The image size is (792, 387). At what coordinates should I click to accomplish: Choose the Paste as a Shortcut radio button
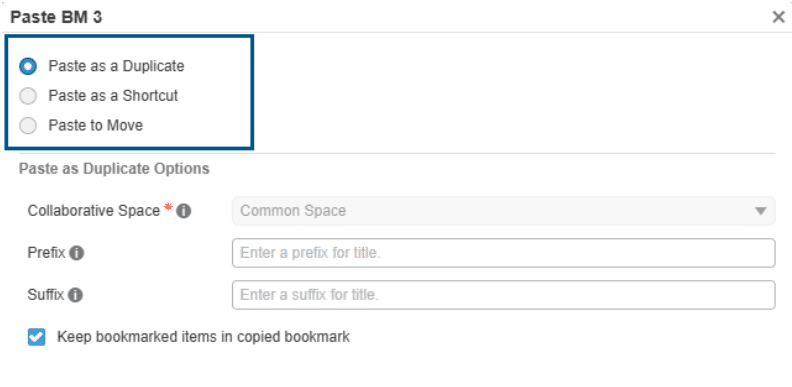pyautogui.click(x=28, y=96)
